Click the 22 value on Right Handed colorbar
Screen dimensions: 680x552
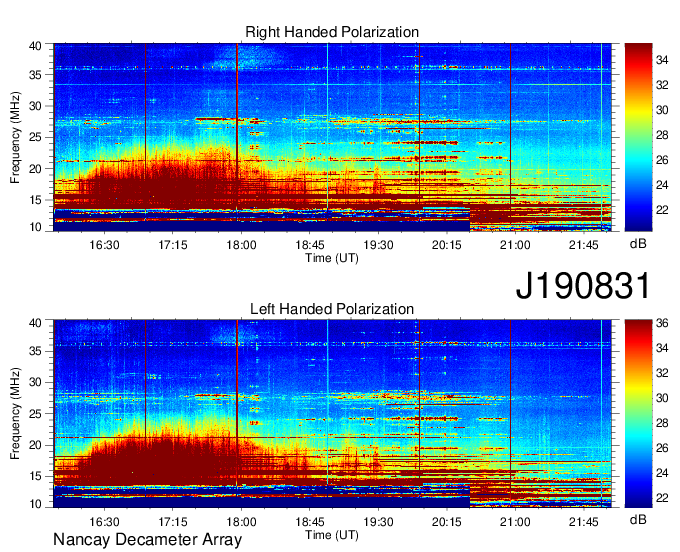coord(662,210)
